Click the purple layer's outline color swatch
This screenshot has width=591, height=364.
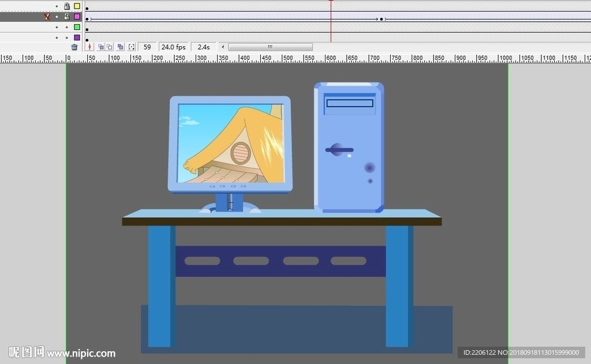pos(77,37)
